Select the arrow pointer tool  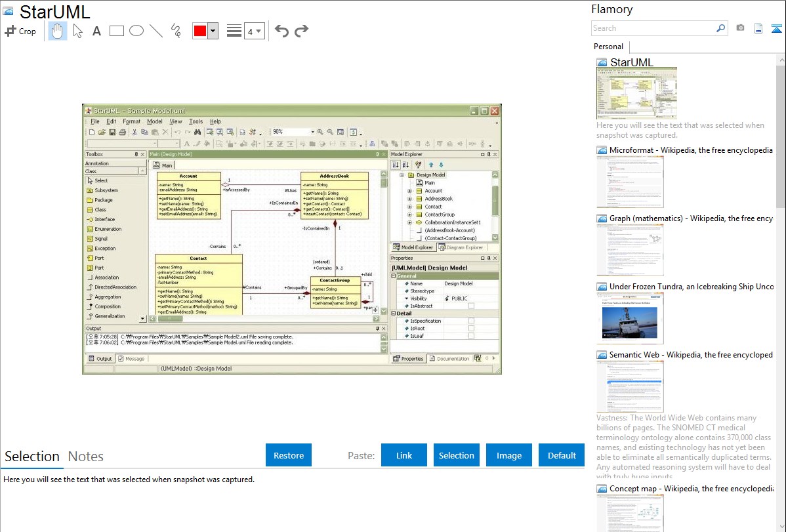[77, 31]
